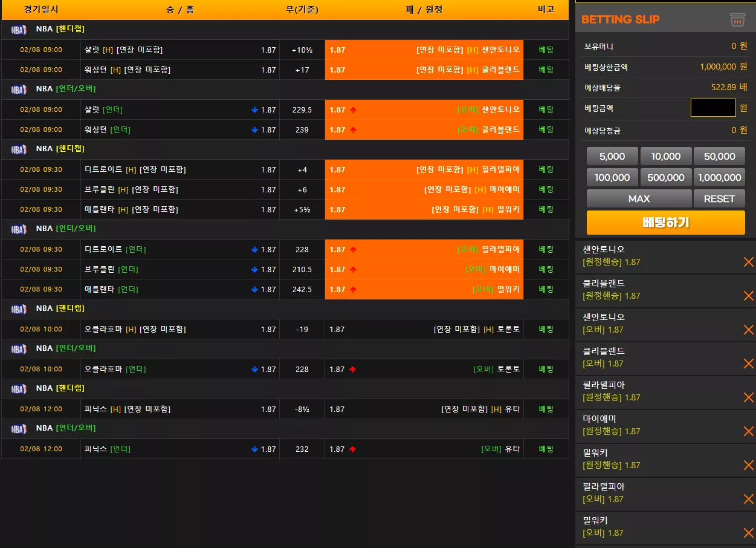Deselect 샌안토니오 handicap away pick at +10½
The height and width of the screenshot is (548, 756).
point(424,50)
